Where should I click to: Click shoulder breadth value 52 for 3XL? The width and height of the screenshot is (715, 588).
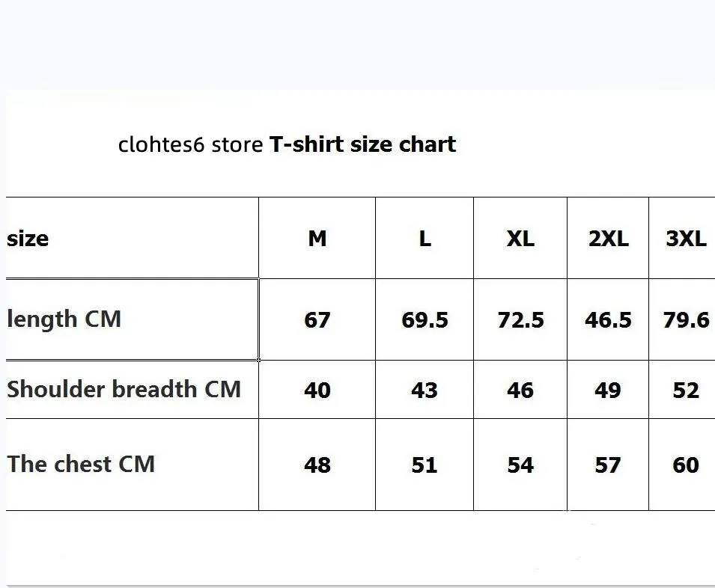pos(686,391)
